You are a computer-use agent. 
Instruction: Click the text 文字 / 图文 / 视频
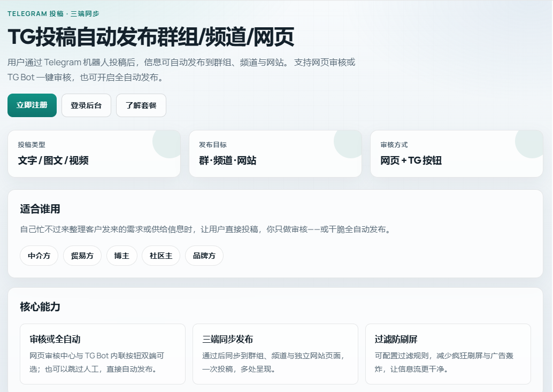[x=53, y=160]
